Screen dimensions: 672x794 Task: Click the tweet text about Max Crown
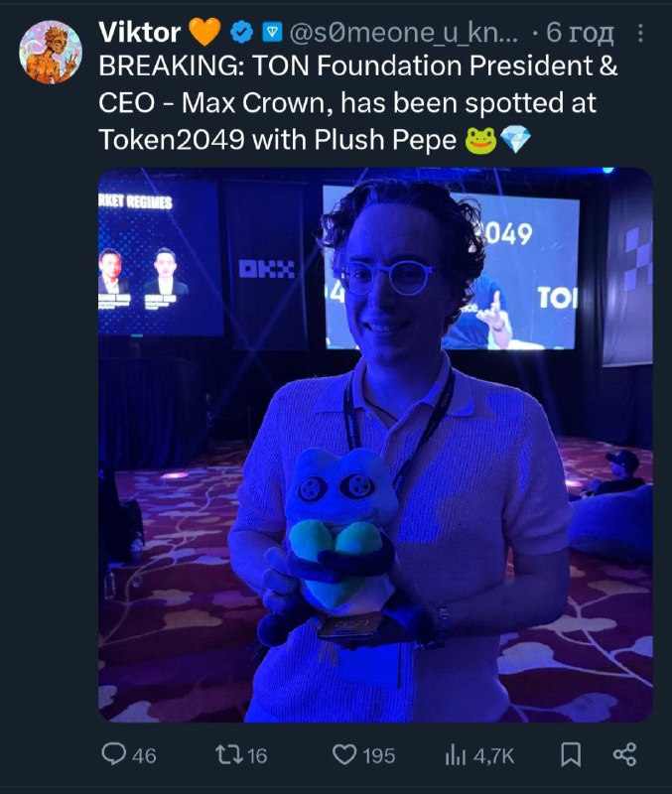[358, 103]
